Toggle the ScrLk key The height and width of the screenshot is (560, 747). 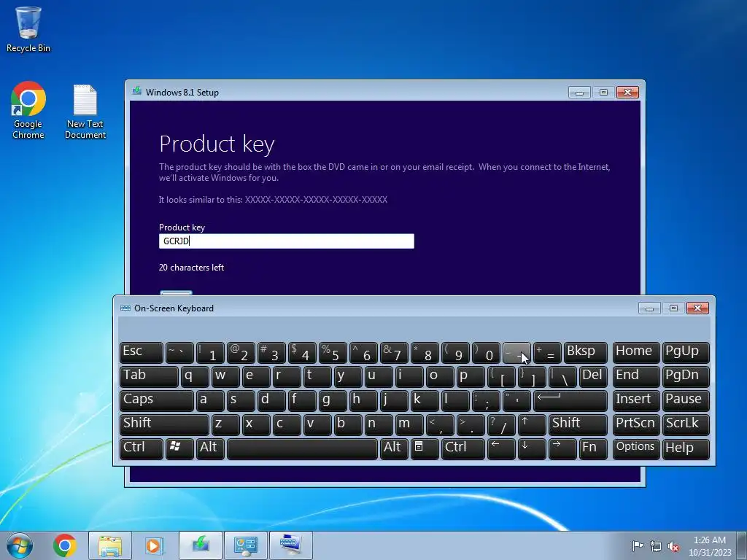[x=686, y=424]
